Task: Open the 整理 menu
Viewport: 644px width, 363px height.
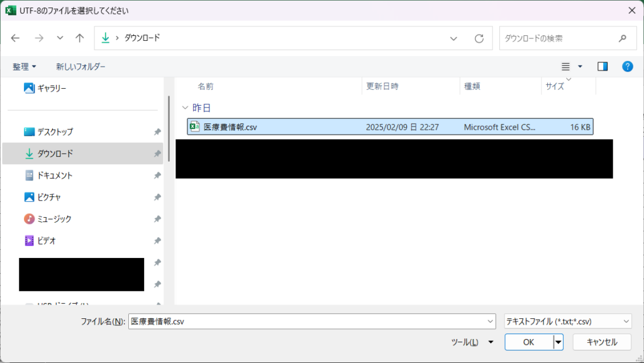Action: [x=25, y=66]
